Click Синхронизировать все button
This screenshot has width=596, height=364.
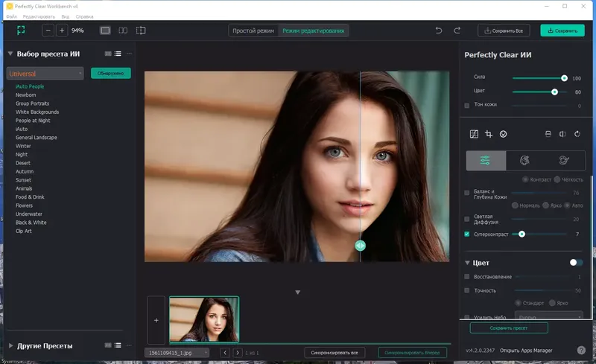(335, 352)
